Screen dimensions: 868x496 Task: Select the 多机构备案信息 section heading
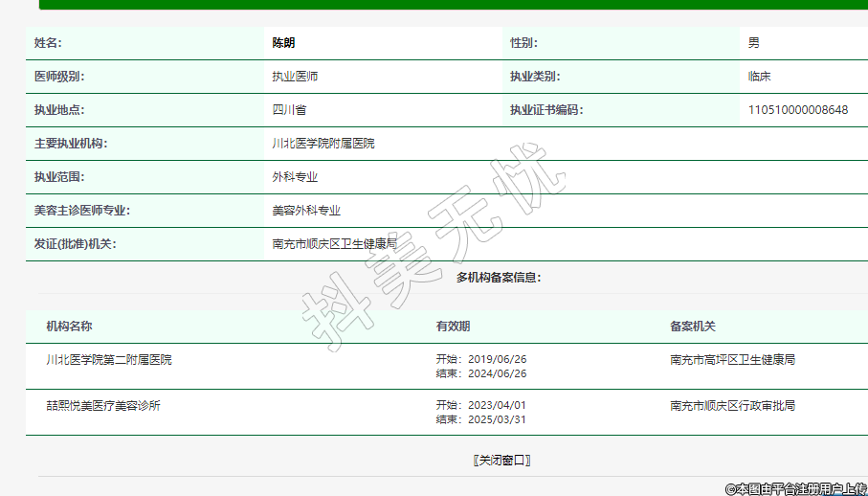499,278
